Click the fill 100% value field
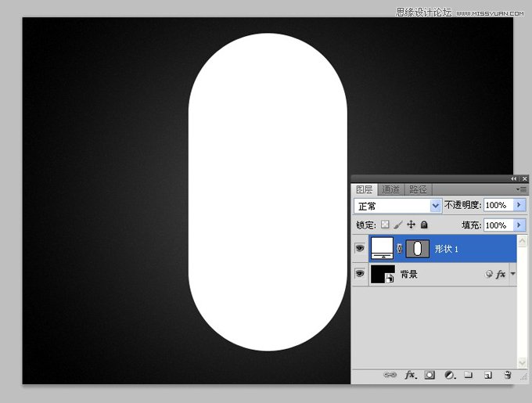The height and width of the screenshot is (403, 532). coord(498,225)
